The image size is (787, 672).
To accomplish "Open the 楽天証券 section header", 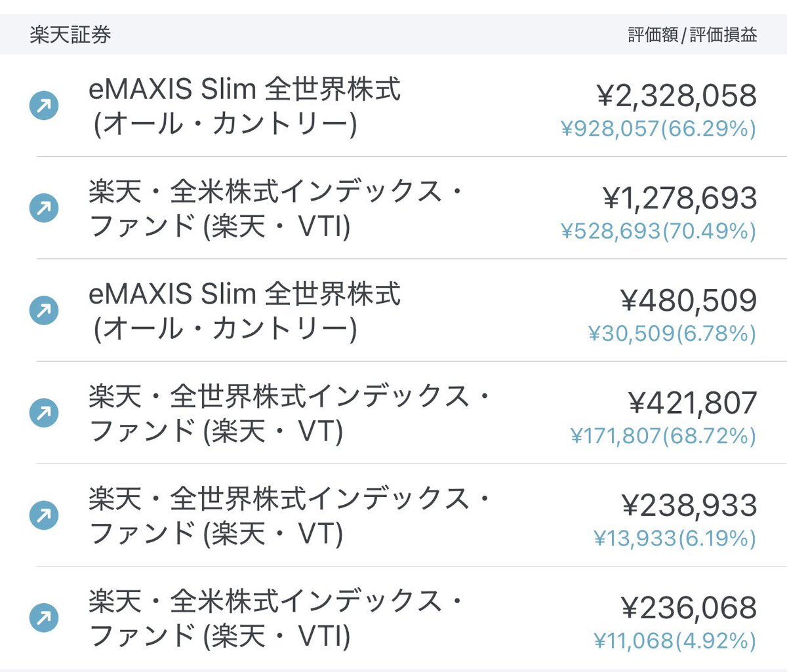I will coord(70,34).
